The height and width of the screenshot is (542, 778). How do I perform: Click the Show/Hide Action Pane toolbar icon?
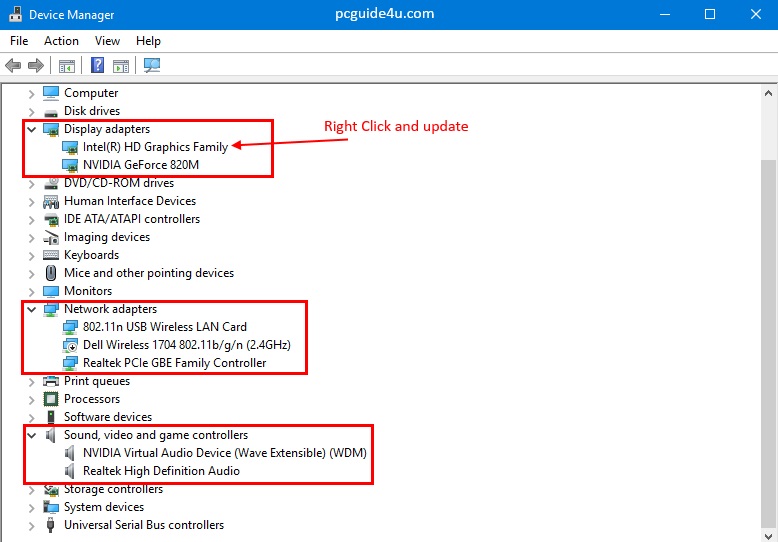pos(121,66)
